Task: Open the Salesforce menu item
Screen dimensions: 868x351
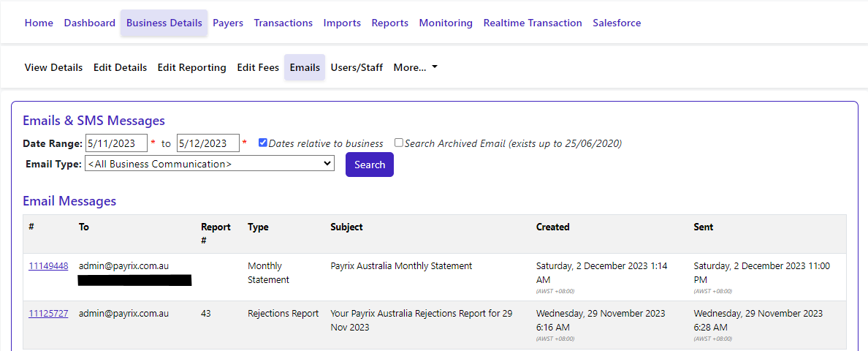Action: tap(617, 23)
